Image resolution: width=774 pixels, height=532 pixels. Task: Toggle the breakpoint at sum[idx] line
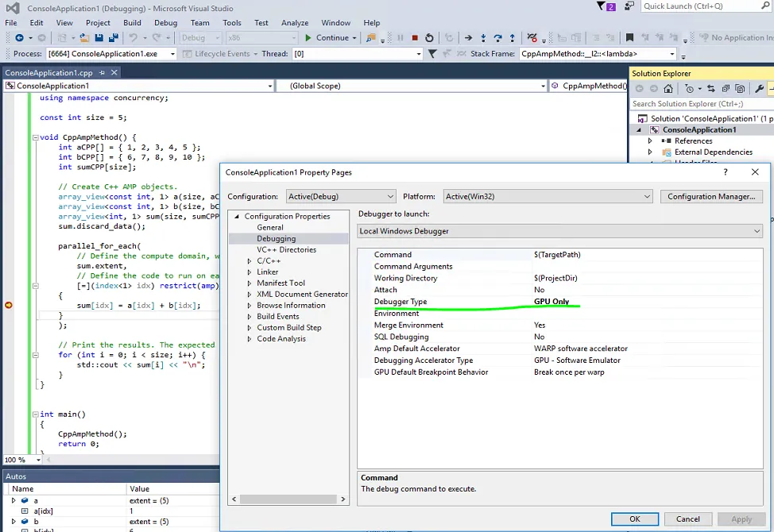[9, 305]
